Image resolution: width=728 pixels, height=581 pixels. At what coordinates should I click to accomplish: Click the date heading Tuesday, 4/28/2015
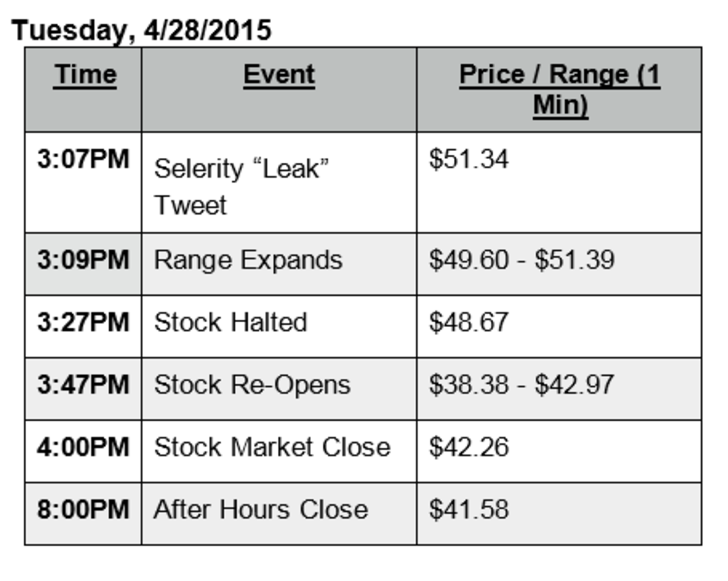141,30
